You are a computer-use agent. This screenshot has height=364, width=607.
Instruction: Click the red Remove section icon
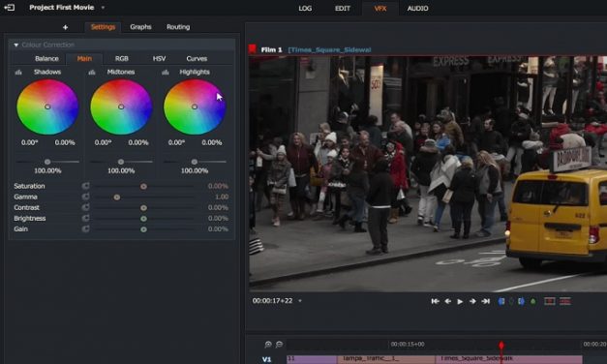coord(550,301)
